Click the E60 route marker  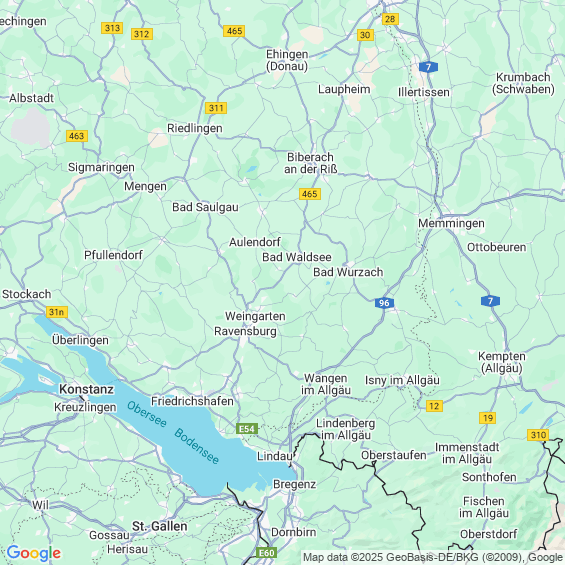pos(266,553)
